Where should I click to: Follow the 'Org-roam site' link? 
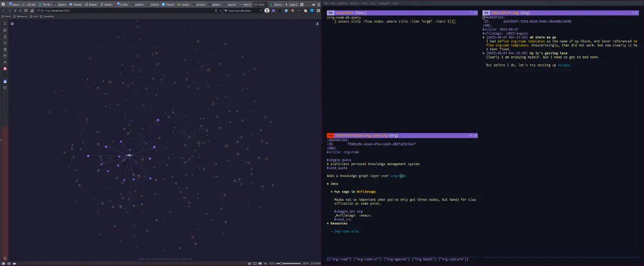[346, 231]
